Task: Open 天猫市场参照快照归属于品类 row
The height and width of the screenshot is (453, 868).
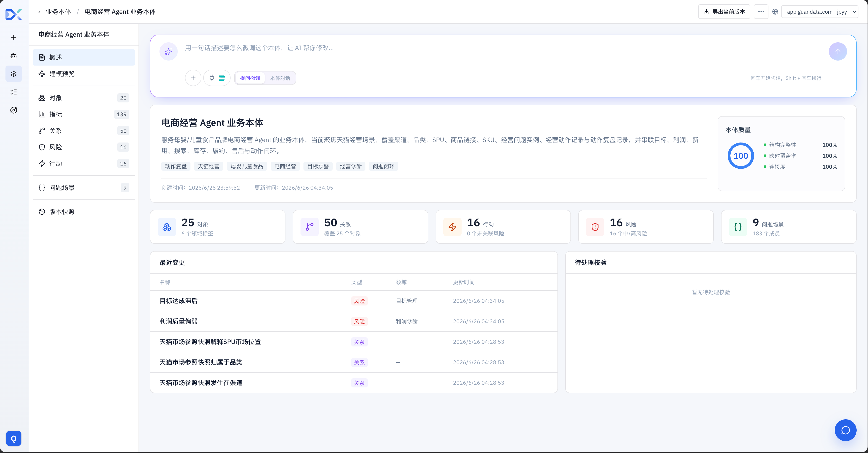Action: coord(354,362)
